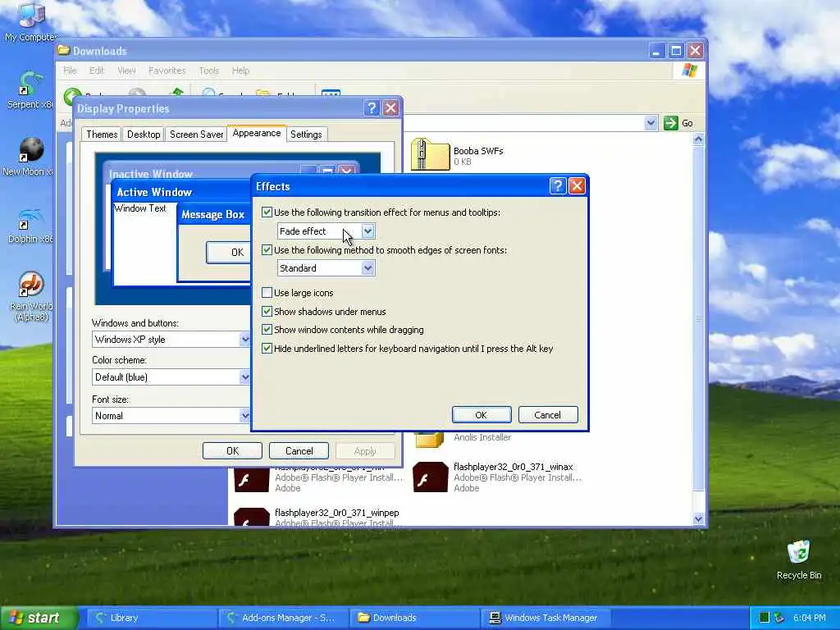The width and height of the screenshot is (840, 630).
Task: Click scroll down arrow in Downloads window
Action: coord(698,518)
